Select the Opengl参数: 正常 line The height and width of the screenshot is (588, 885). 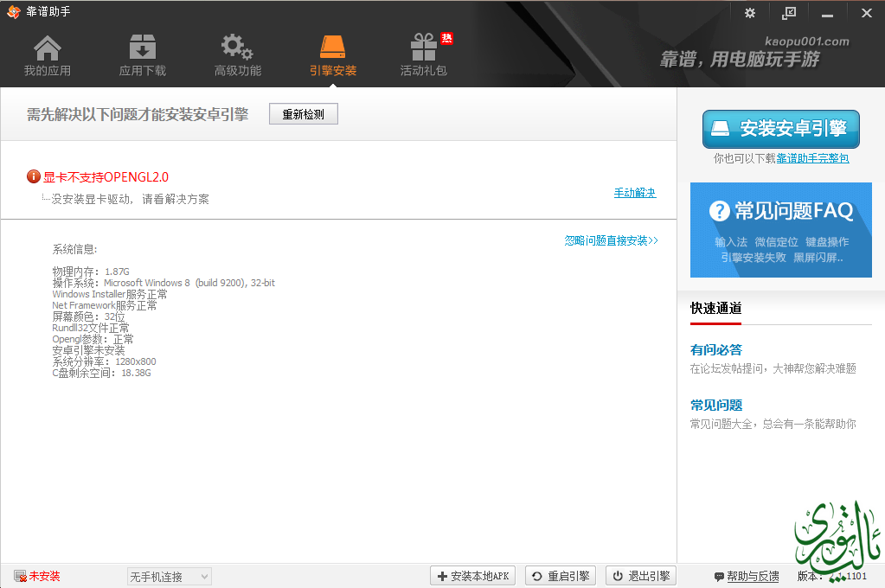pyautogui.click(x=93, y=339)
